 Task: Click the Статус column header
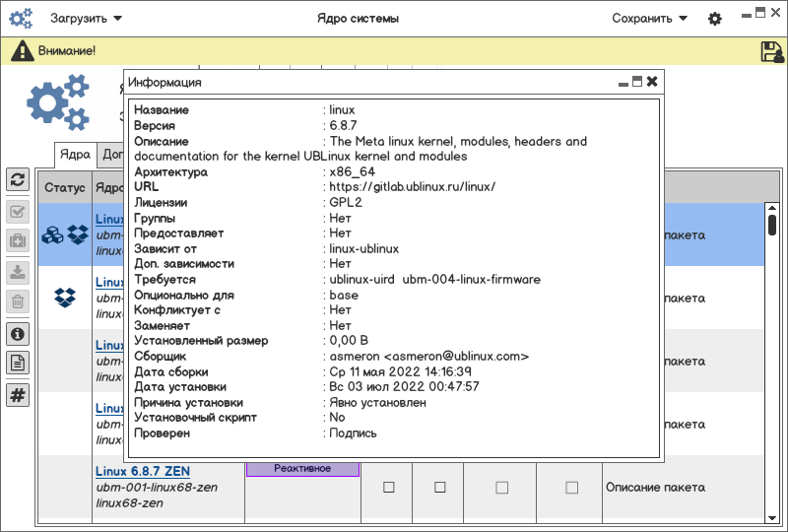[x=65, y=187]
